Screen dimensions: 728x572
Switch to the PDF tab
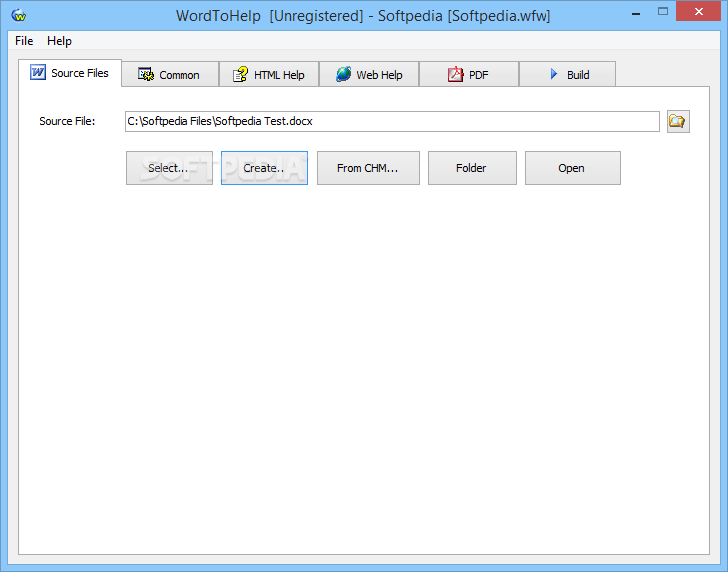(469, 74)
